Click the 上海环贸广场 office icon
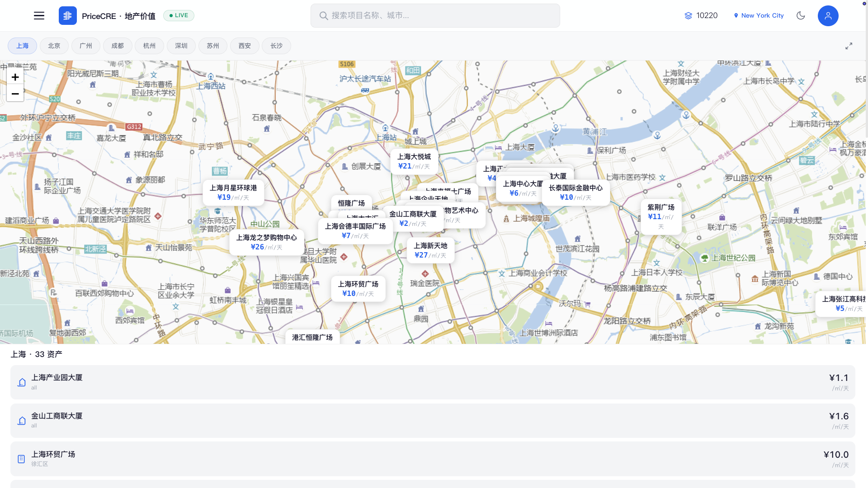This screenshot has width=868, height=488. [21, 459]
